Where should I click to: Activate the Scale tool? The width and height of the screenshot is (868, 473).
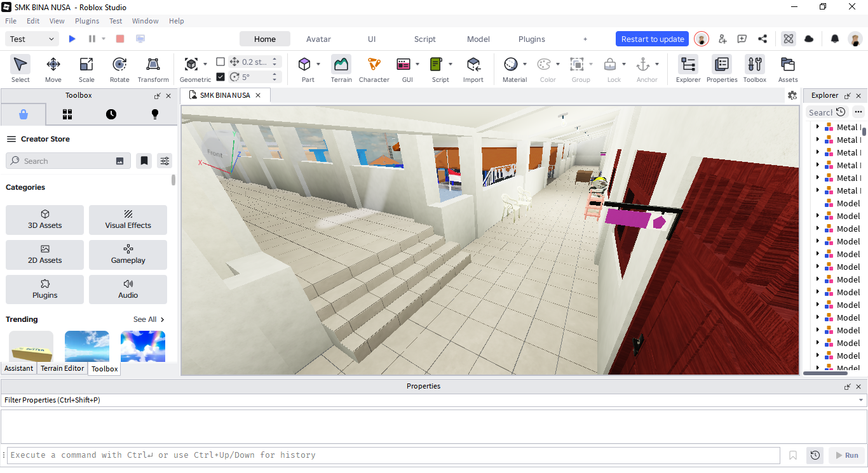86,69
